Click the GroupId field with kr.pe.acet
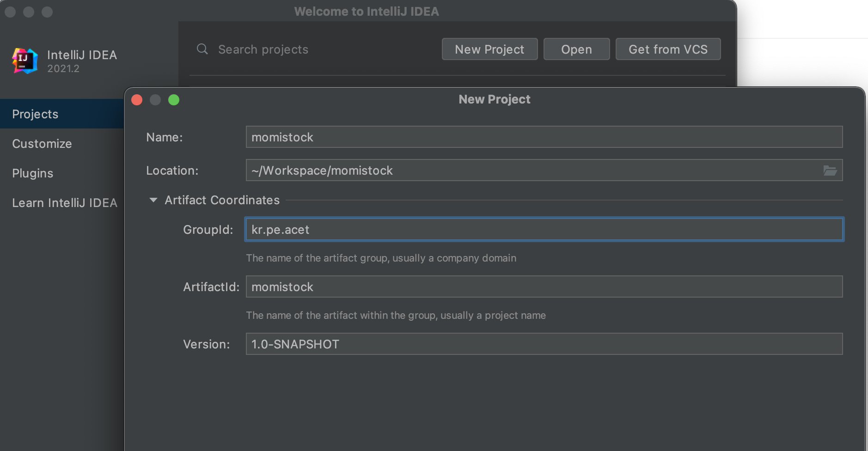Viewport: 868px width, 451px height. [544, 229]
